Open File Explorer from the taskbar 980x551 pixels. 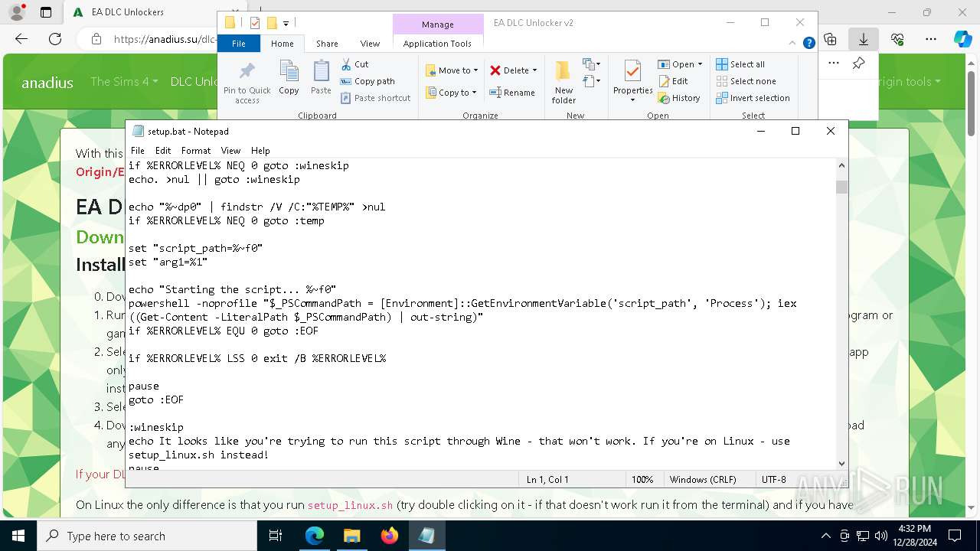click(351, 536)
